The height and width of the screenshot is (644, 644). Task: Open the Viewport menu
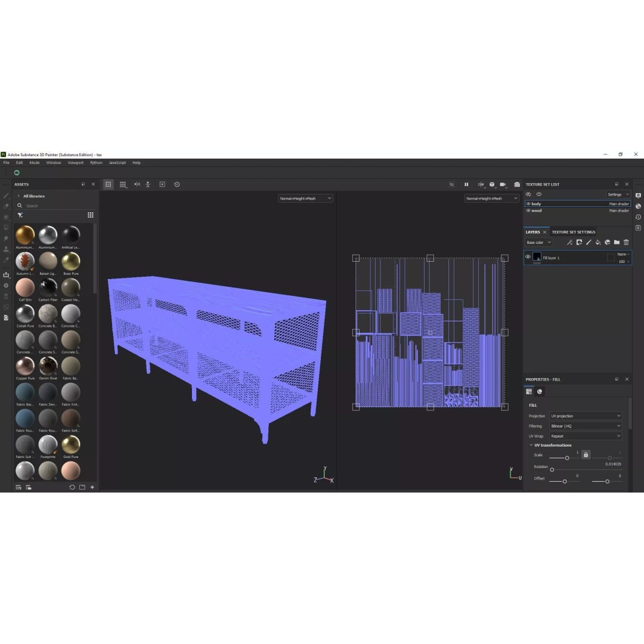click(76, 163)
